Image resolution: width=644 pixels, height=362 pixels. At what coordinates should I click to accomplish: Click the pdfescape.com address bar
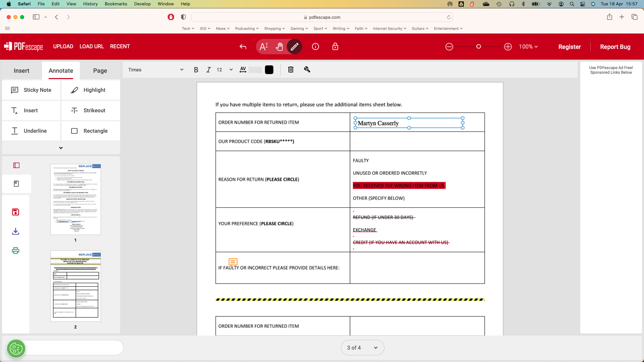[322, 17]
